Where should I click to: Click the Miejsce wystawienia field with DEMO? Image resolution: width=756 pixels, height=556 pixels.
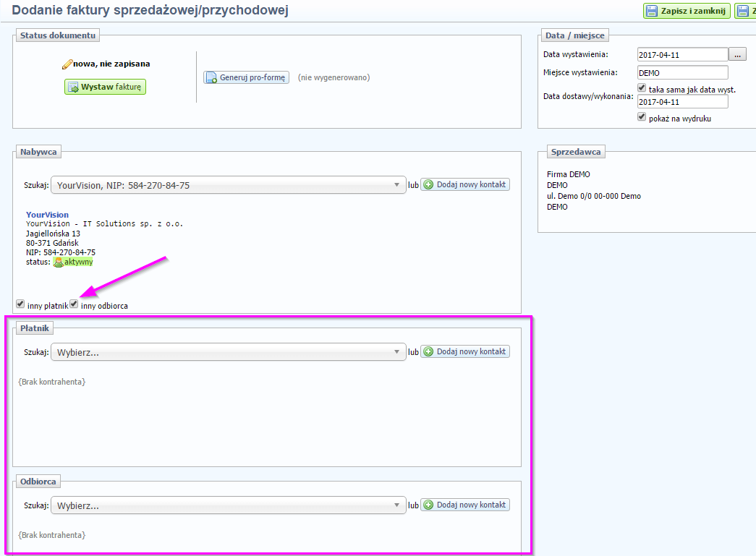(681, 72)
